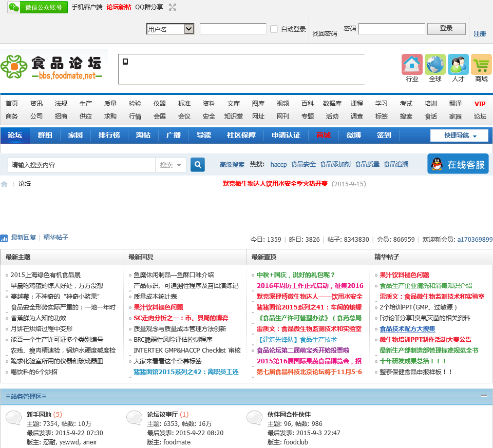Open post 中秋+国庆，说好的礼包呢？

[x=296, y=275]
